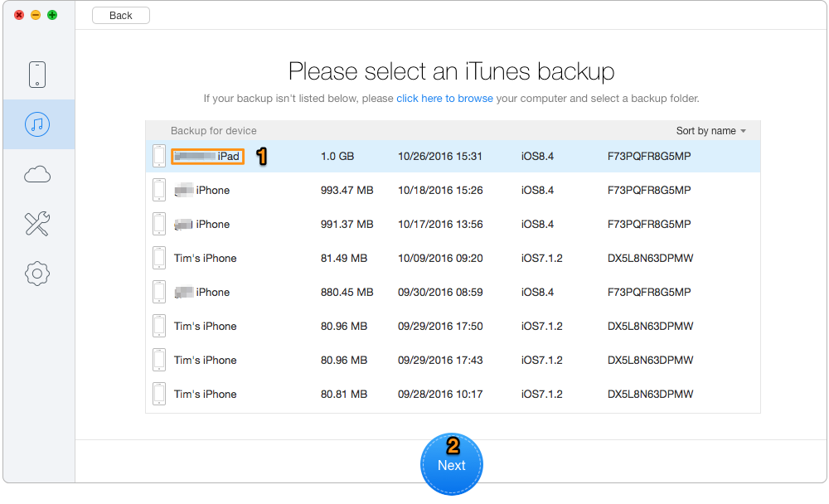Click the 09/28/2016 10:17 date cell
The height and width of the screenshot is (504, 829).
pos(440,394)
